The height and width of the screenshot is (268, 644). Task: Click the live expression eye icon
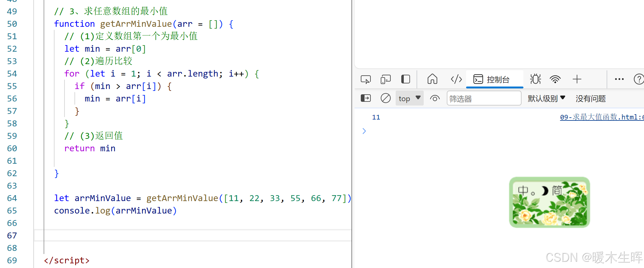[435, 98]
